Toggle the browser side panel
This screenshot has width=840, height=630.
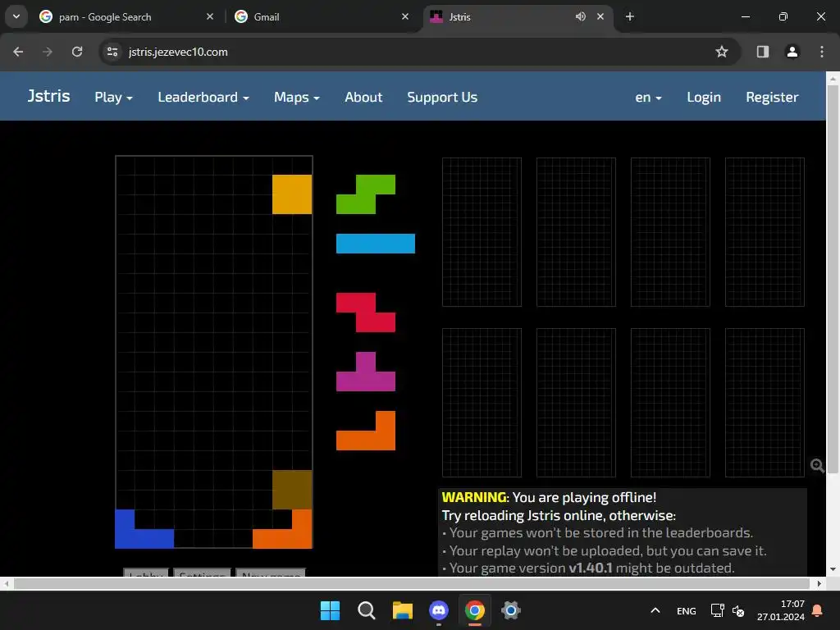click(762, 52)
